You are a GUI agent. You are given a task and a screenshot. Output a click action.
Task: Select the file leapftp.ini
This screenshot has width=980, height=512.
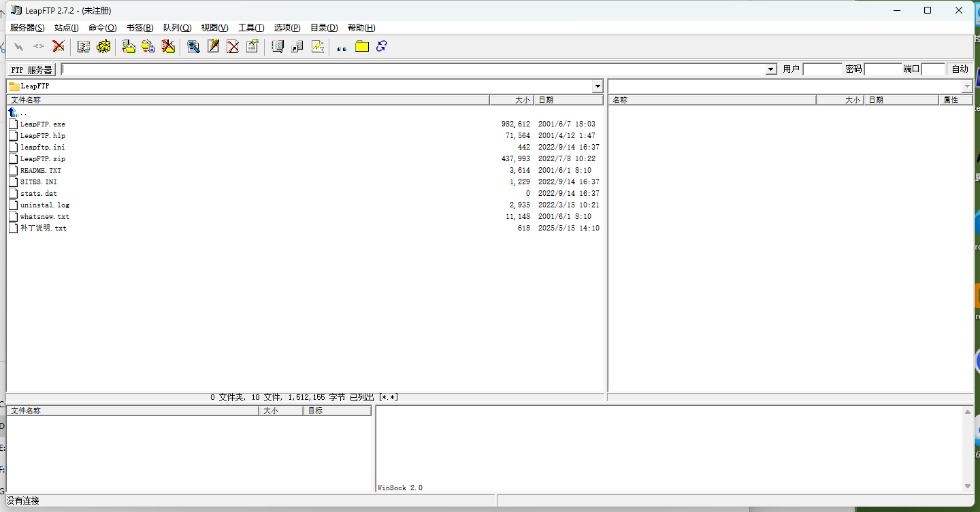(43, 147)
